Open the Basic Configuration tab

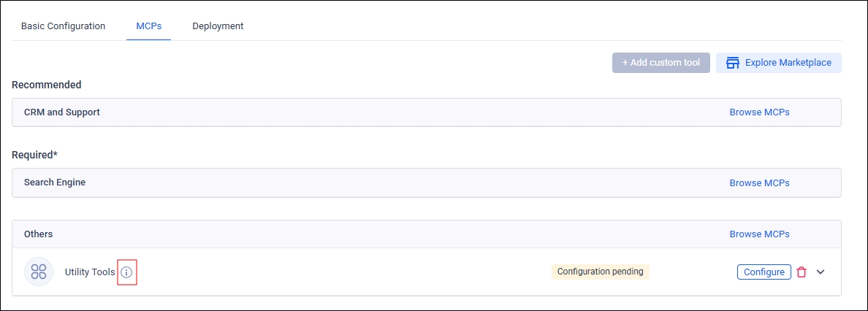coord(63,26)
